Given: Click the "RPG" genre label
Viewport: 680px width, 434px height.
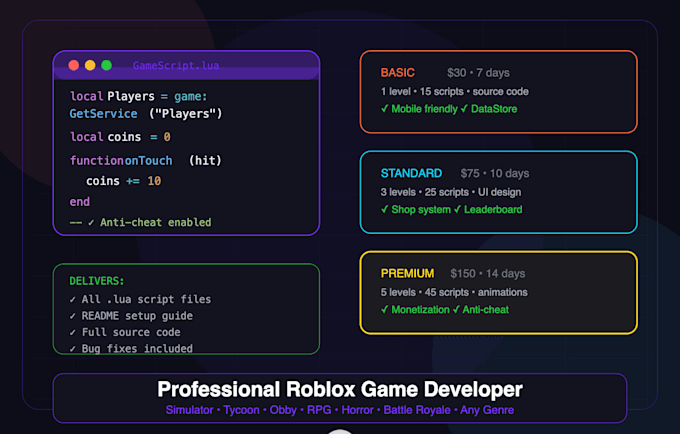Looking at the screenshot, I should pos(319,410).
